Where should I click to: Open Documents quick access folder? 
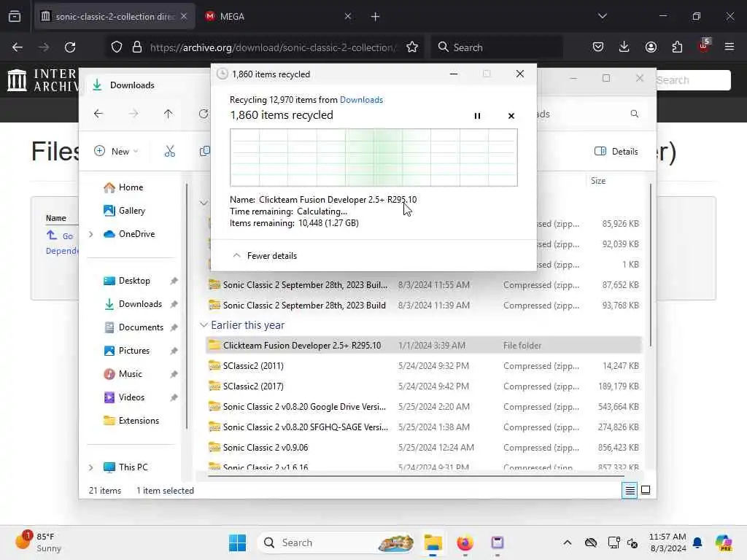(x=133, y=327)
